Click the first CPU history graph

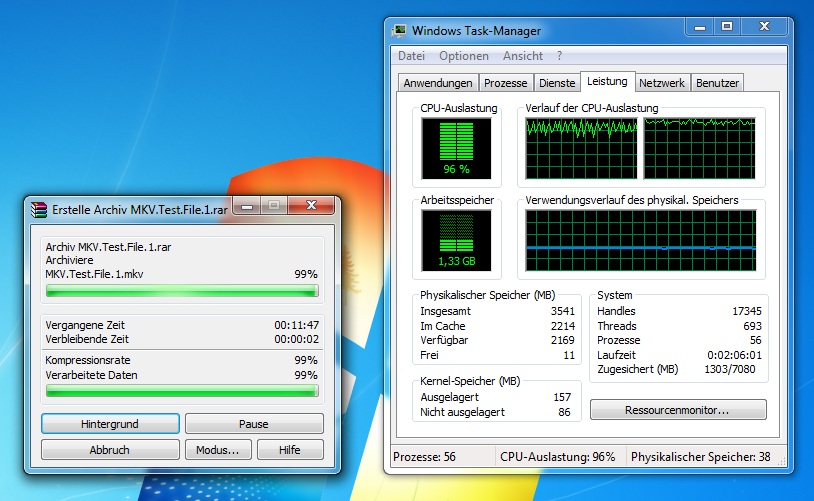click(581, 148)
